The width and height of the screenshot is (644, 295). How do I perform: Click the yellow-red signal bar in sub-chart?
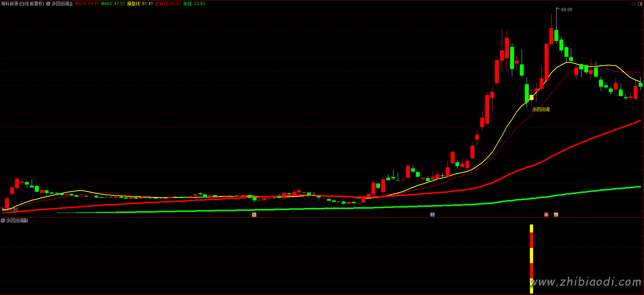[x=531, y=258]
